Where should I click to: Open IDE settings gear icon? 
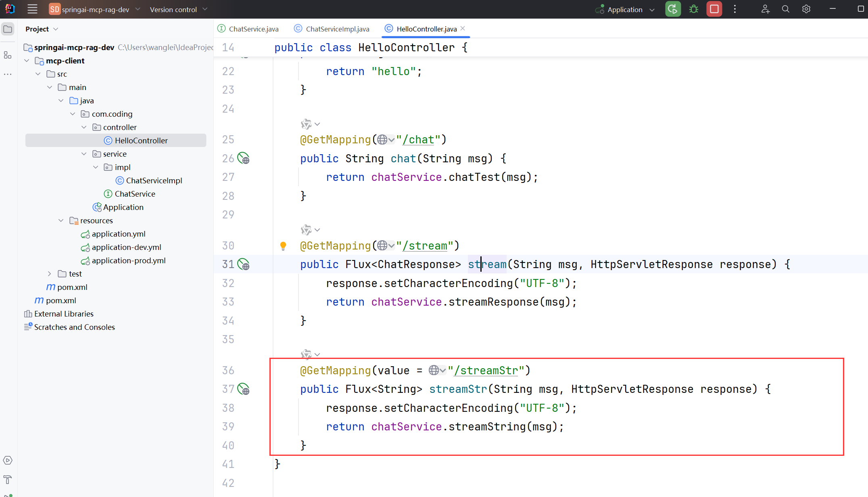click(806, 9)
